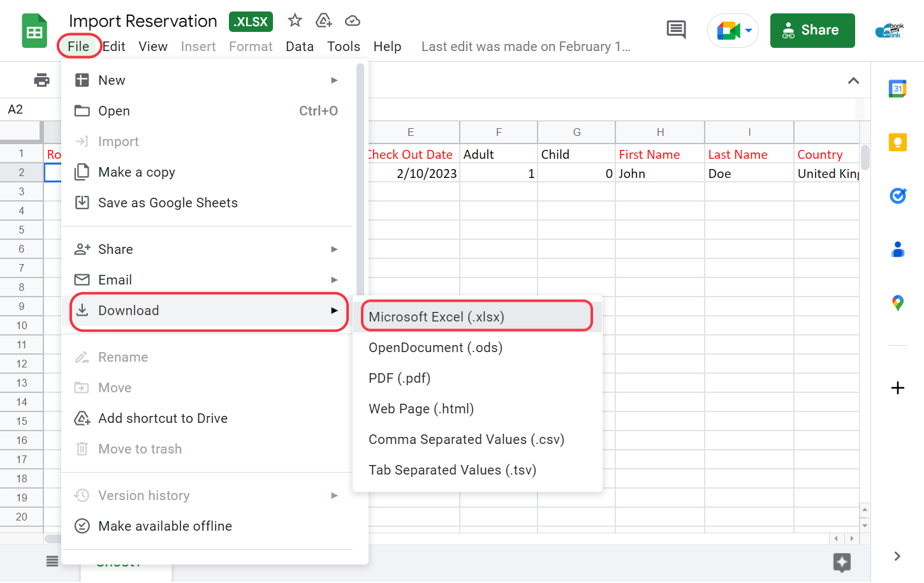Viewport: 924px width, 583px height.
Task: Open the View menu
Action: coord(153,47)
